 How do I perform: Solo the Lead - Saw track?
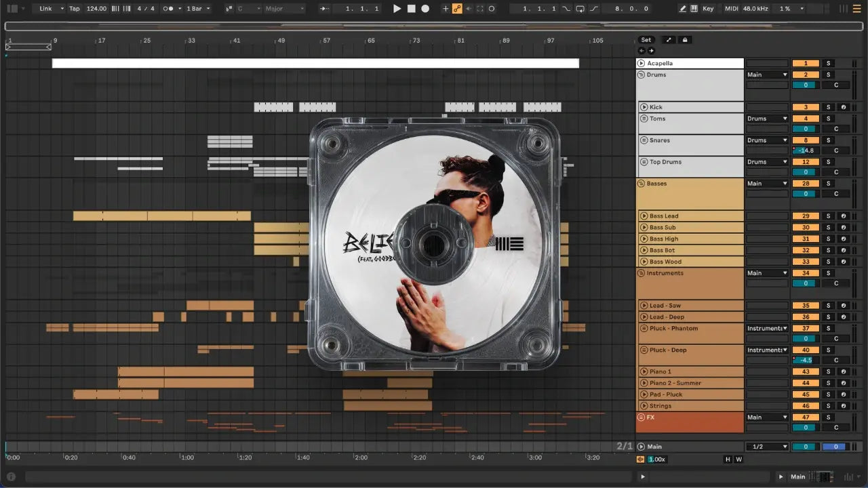tap(828, 306)
